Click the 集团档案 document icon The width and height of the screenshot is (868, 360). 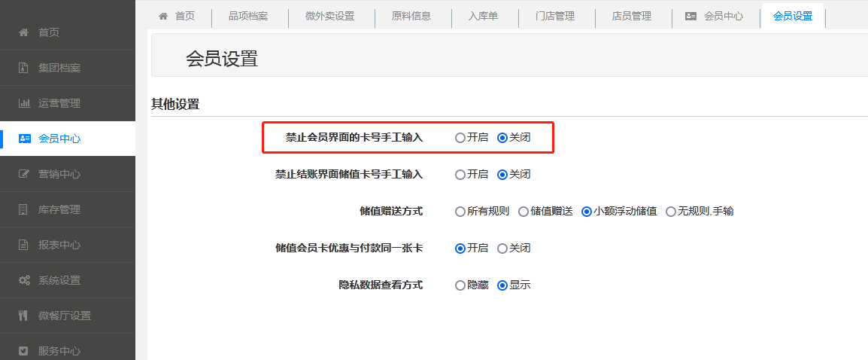click(x=24, y=68)
